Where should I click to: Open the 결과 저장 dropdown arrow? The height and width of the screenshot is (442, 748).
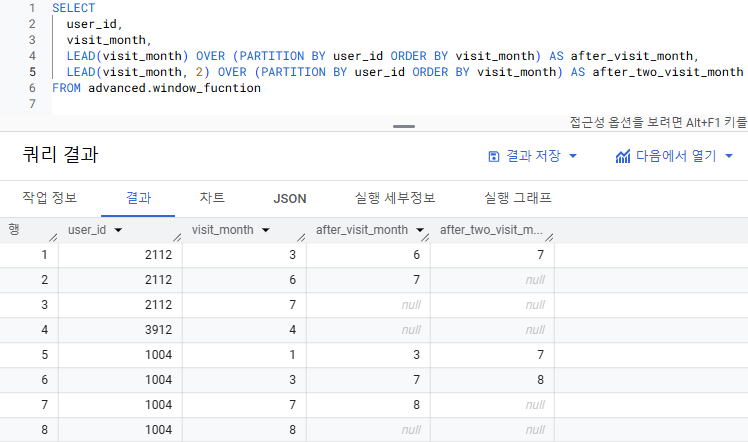pyautogui.click(x=573, y=156)
